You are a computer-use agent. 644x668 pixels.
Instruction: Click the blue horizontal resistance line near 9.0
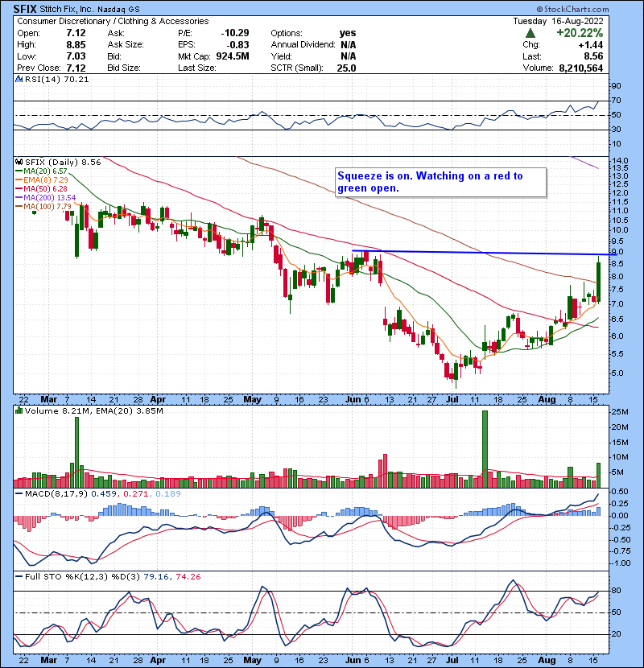[484, 253]
